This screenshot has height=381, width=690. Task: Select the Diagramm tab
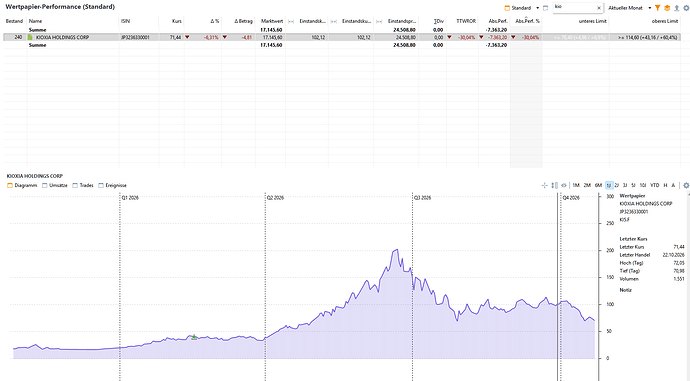[x=22, y=185]
